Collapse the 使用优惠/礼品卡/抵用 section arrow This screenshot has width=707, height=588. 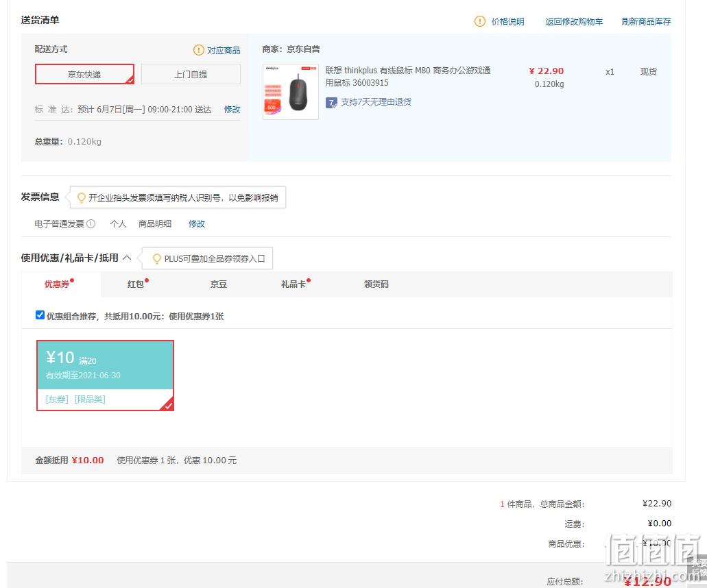[127, 258]
